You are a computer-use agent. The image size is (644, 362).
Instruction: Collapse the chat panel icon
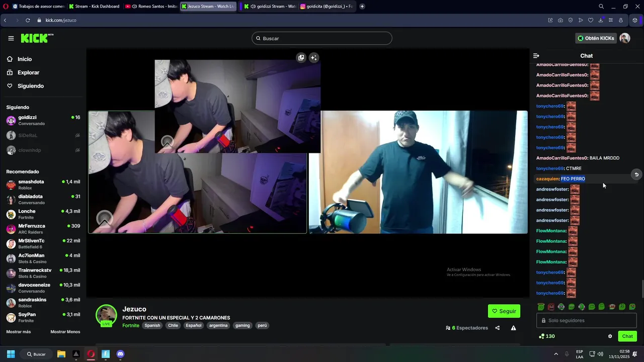[x=536, y=56]
